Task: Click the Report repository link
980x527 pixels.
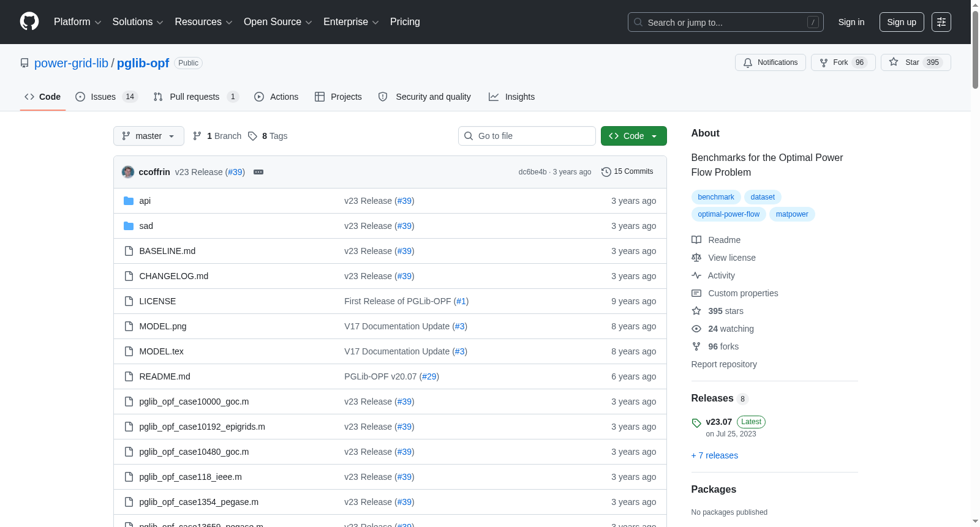Action: [x=724, y=364]
